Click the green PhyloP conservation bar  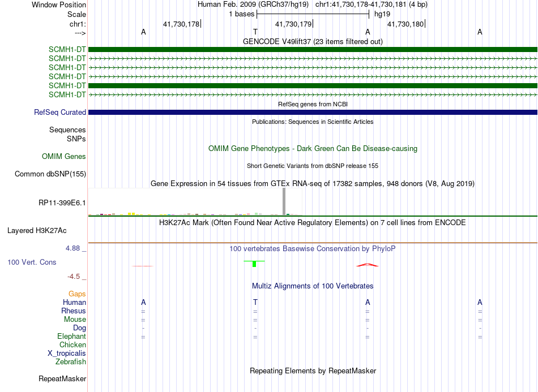click(x=254, y=264)
